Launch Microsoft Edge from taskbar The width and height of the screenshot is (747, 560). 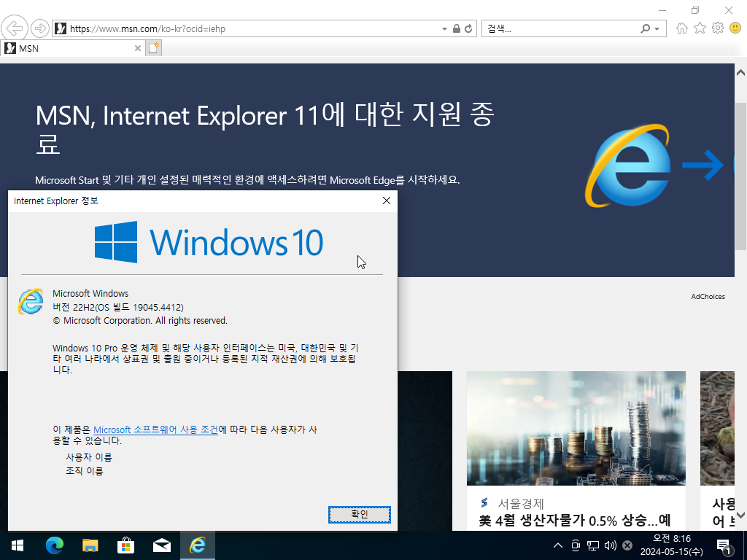click(x=54, y=545)
